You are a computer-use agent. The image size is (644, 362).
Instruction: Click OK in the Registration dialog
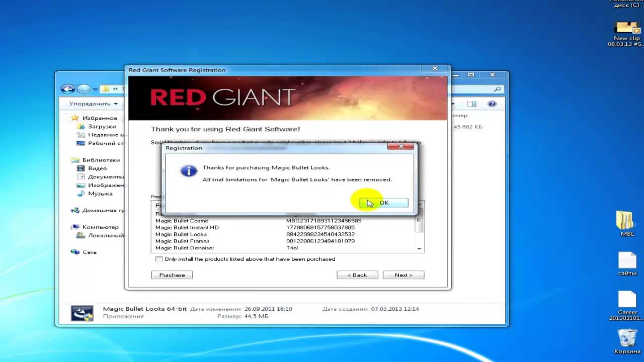pyautogui.click(x=383, y=203)
